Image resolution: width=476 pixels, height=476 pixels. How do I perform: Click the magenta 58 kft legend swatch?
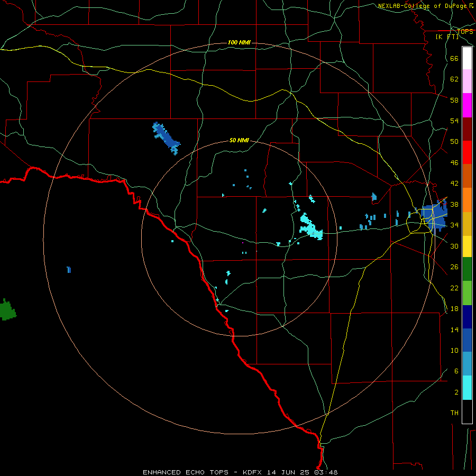point(467,105)
